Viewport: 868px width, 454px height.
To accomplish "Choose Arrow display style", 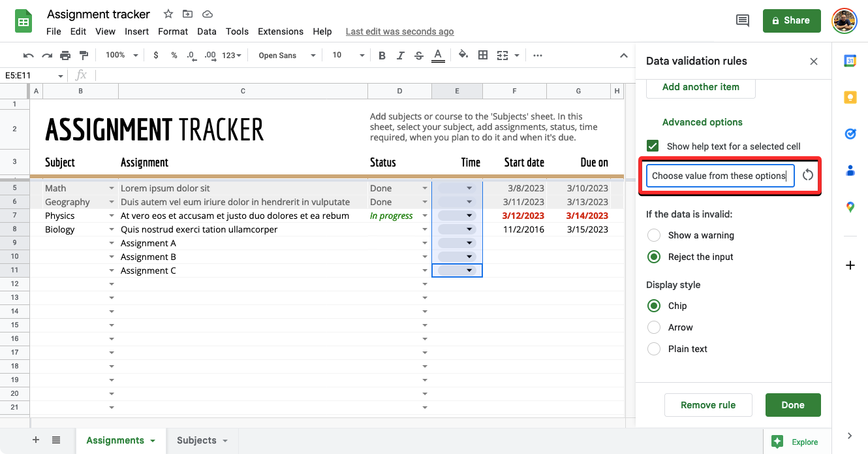I will [x=654, y=327].
